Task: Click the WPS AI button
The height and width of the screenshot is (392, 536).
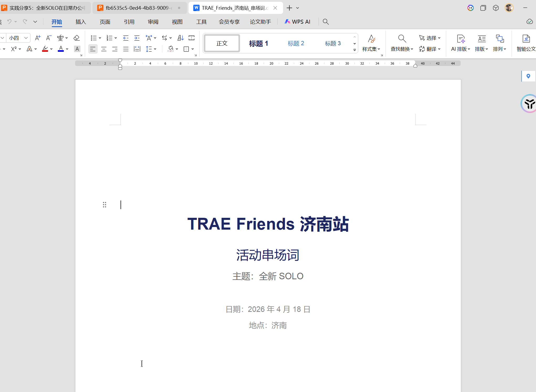Action: [x=297, y=22]
